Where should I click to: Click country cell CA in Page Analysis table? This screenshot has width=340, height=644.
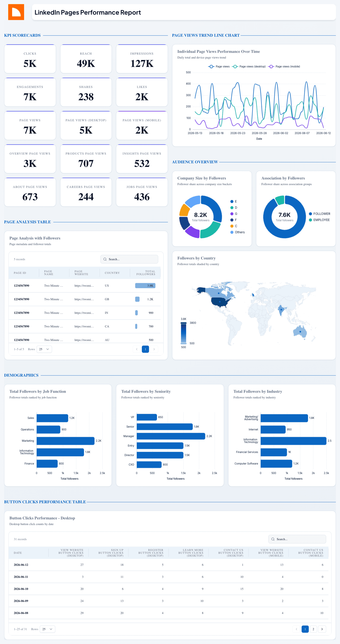(107, 326)
